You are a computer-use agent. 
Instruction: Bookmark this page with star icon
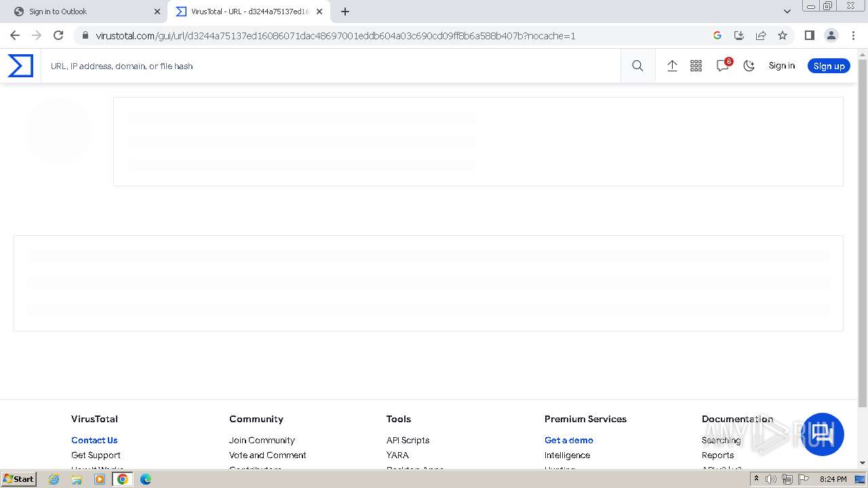point(783,35)
